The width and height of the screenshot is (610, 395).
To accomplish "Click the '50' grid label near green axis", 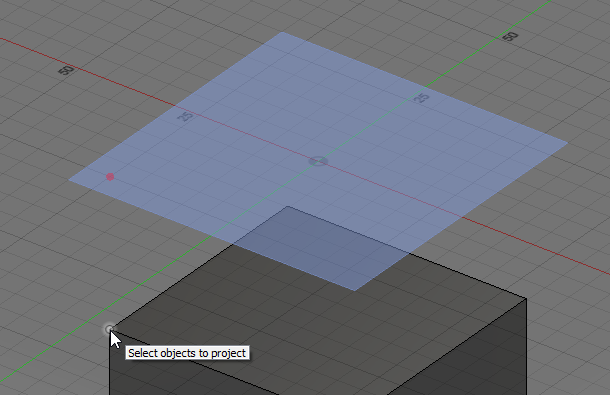I will point(510,37).
